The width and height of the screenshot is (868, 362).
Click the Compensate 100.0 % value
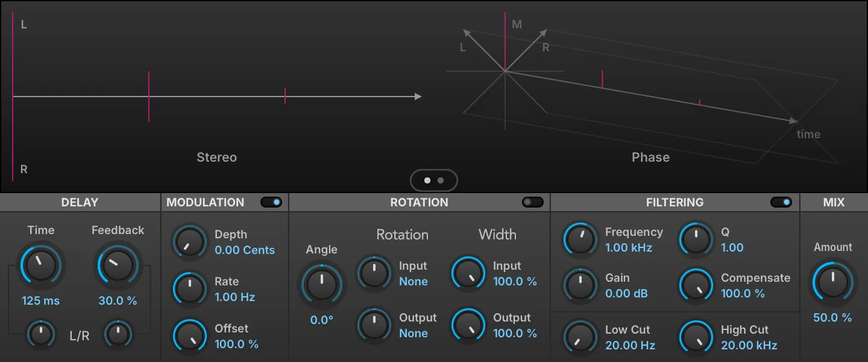[x=743, y=294]
